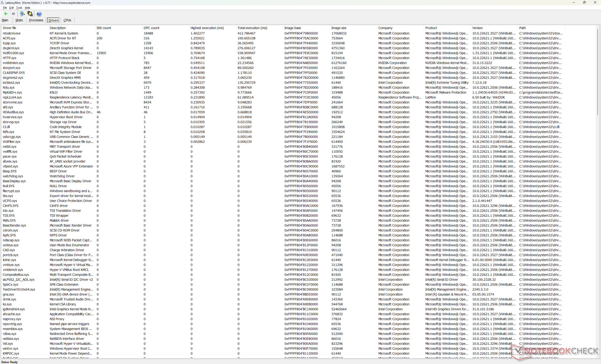Select the nvlddmkm.sys driver row

[13, 63]
